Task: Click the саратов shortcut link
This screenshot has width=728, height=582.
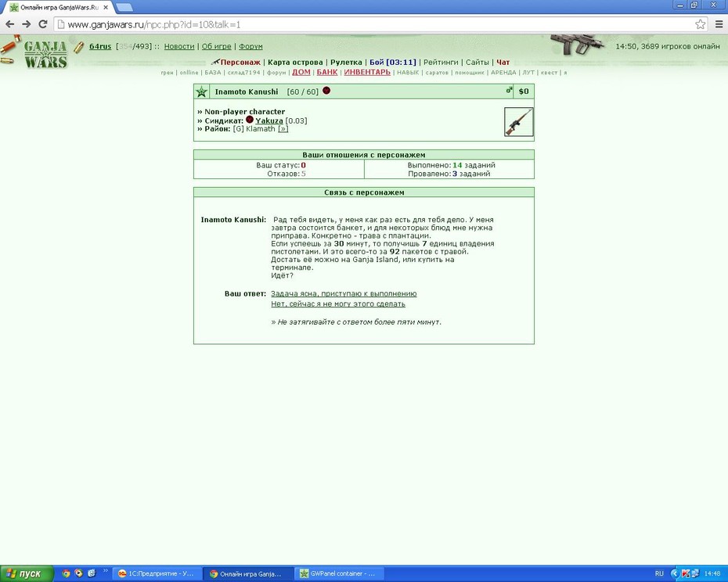Action: (x=437, y=73)
